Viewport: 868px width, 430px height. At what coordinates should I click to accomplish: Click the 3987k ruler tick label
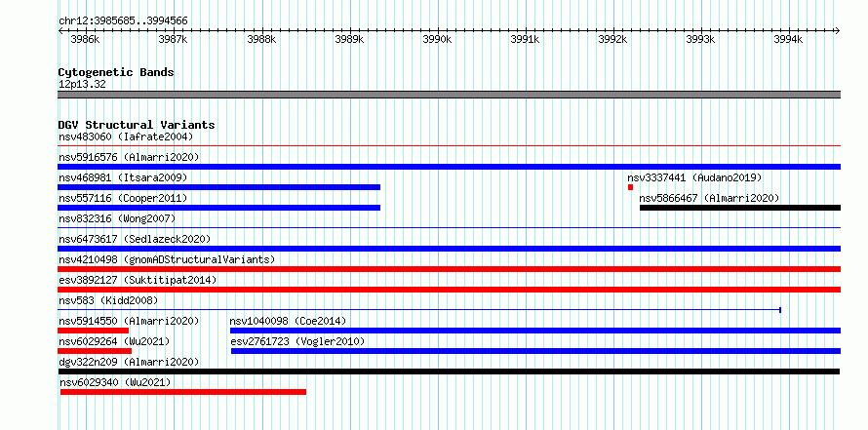pyautogui.click(x=174, y=40)
